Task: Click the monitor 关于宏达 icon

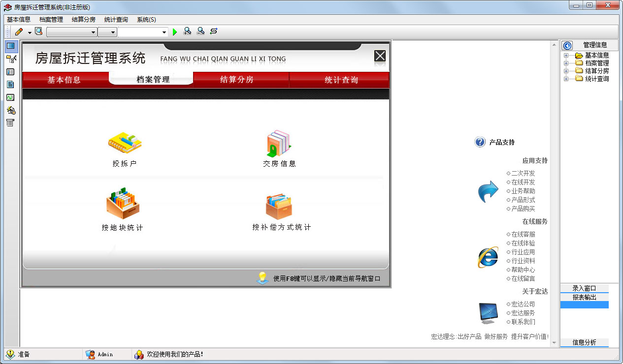Action: (x=488, y=313)
